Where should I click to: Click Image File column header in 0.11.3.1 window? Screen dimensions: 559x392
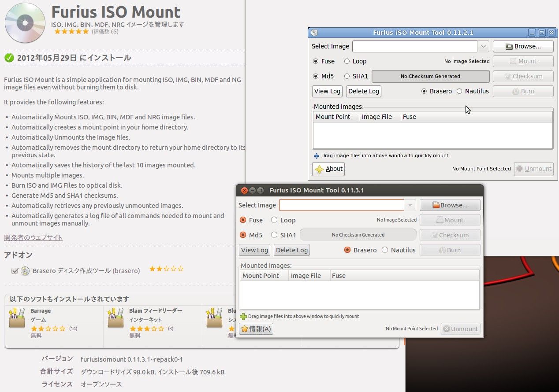pyautogui.click(x=309, y=276)
